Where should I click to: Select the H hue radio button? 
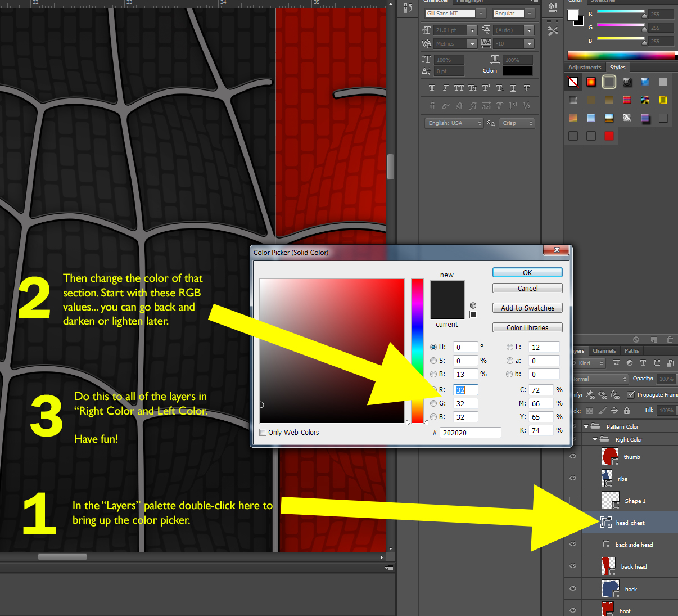pos(433,347)
